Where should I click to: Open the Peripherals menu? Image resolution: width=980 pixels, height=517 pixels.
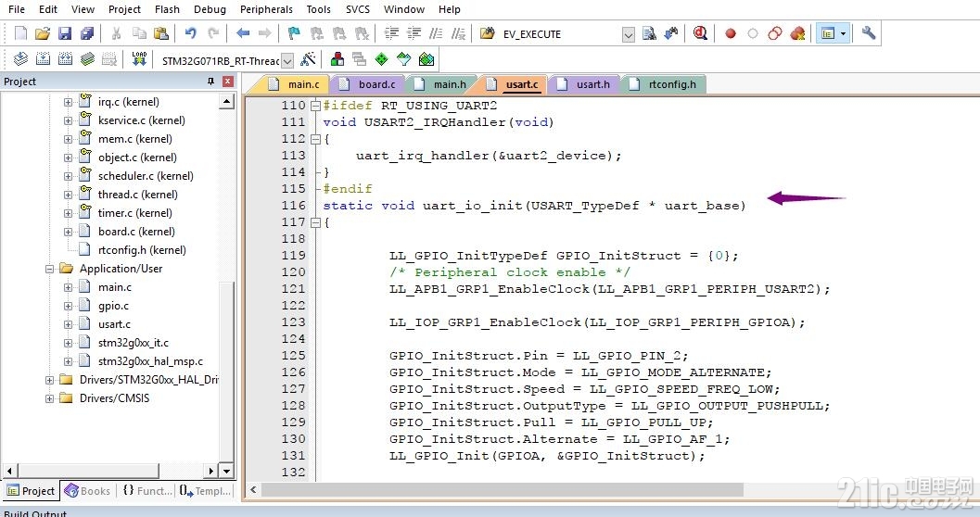click(x=266, y=9)
